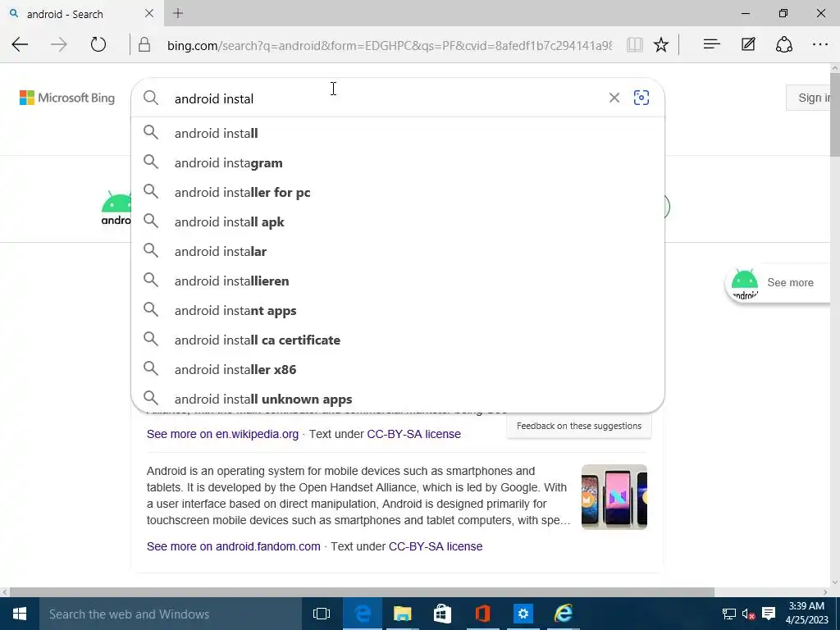
Task: Go back using the browser back arrow
Action: pos(20,44)
